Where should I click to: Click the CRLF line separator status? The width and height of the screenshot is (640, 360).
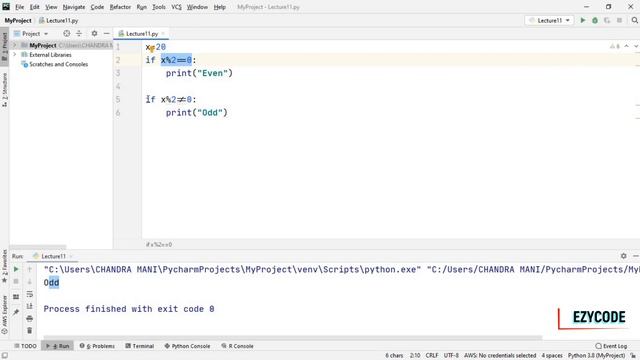[432, 356]
